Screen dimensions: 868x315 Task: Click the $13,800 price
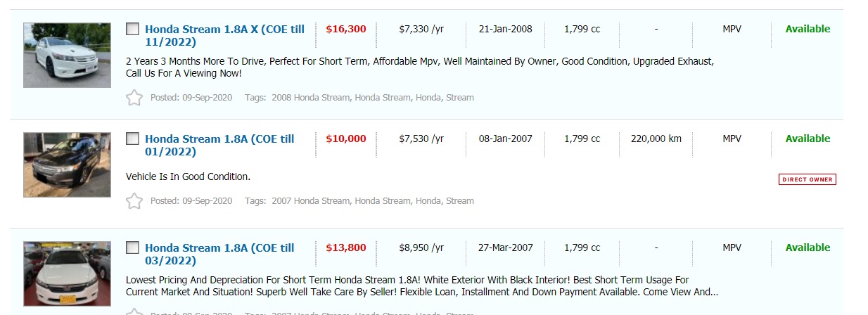pos(346,247)
